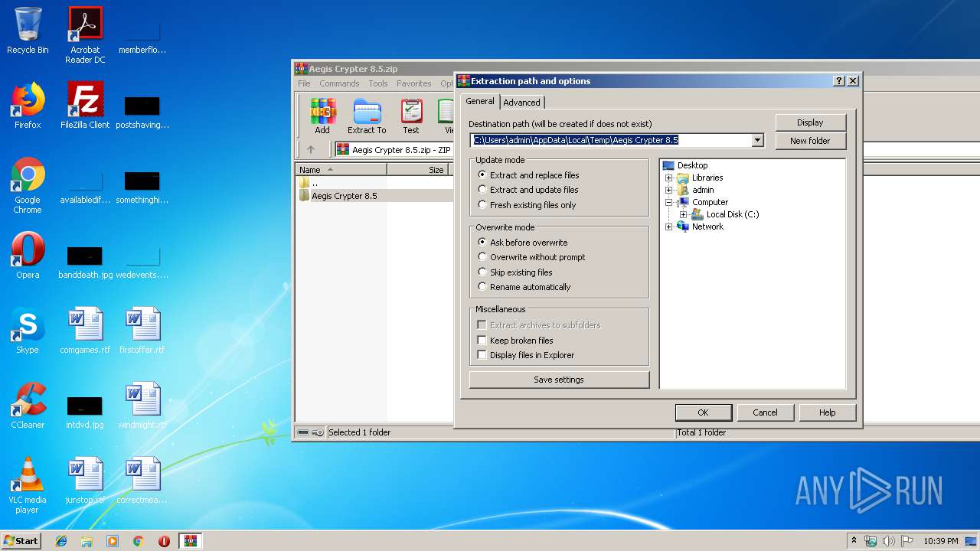Image resolution: width=980 pixels, height=551 pixels.
Task: Select Overwrite without prompt option
Action: click(531, 257)
